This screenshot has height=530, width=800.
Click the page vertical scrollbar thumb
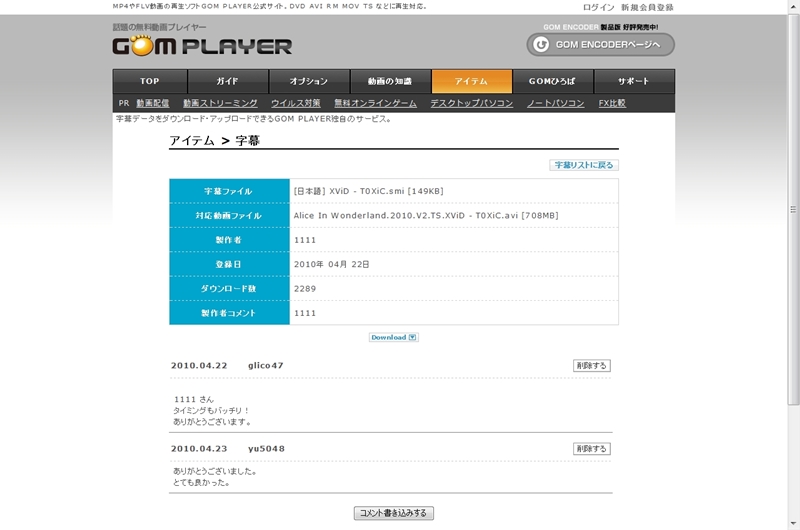point(793,209)
